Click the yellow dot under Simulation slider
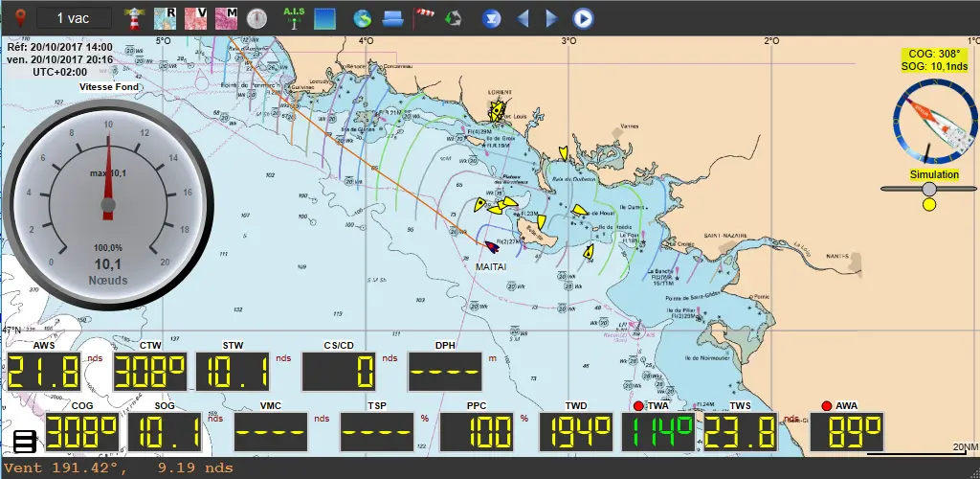Image resolution: width=980 pixels, height=479 pixels. tap(929, 204)
